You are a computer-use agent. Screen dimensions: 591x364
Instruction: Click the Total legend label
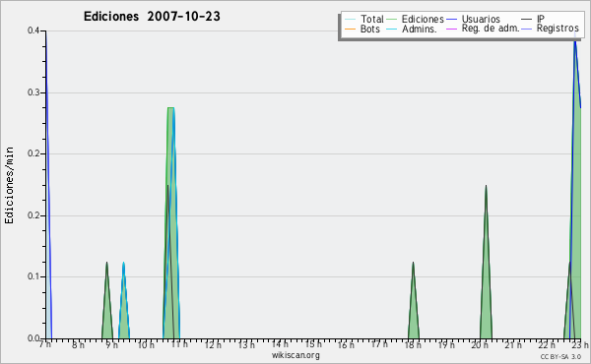coord(372,19)
